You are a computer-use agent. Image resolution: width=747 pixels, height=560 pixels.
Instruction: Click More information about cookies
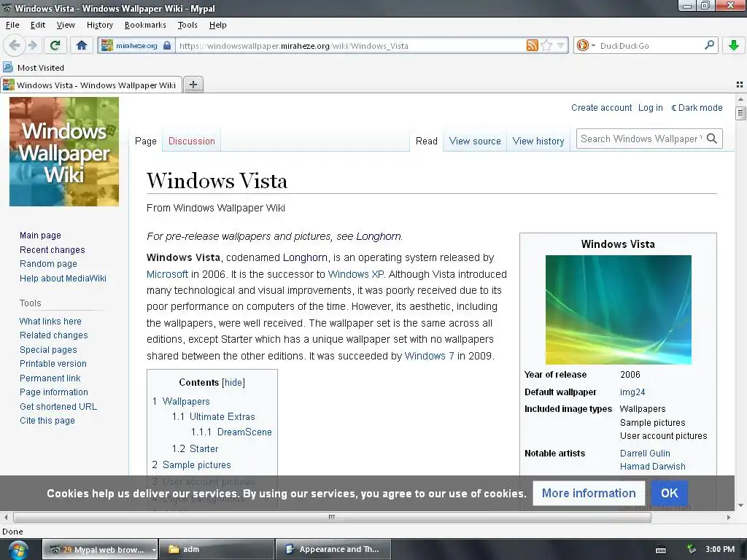coord(589,493)
